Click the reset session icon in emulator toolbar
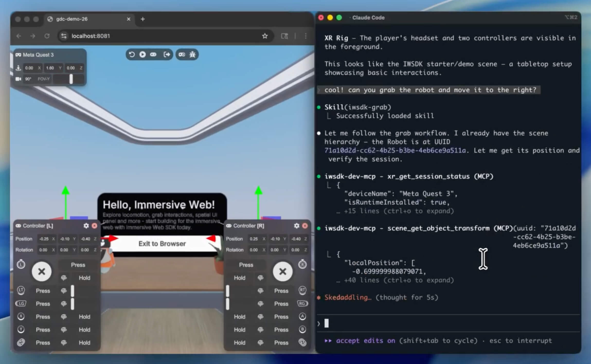591x364 pixels. click(132, 54)
